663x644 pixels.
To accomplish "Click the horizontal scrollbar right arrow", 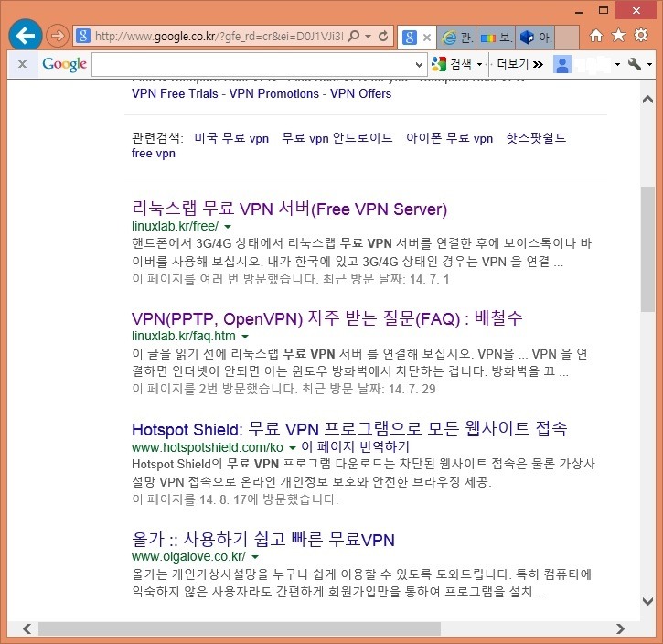I will [620, 628].
